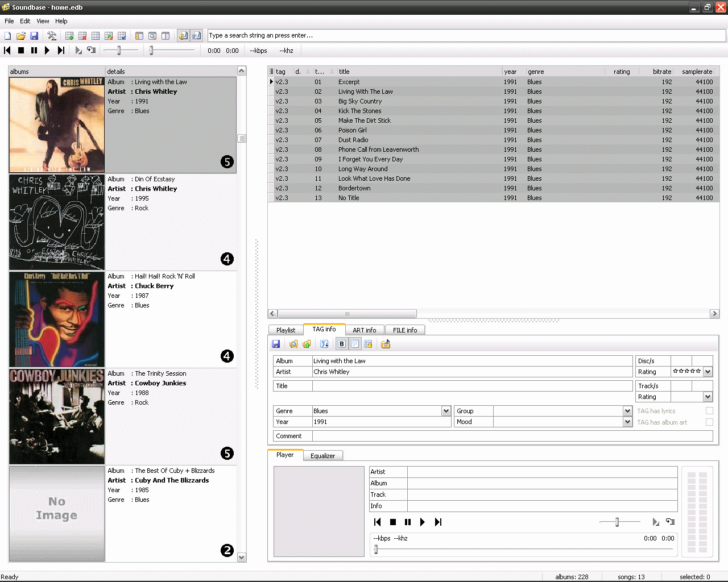Image resolution: width=728 pixels, height=582 pixels.
Task: Open the View menu
Action: [43, 21]
